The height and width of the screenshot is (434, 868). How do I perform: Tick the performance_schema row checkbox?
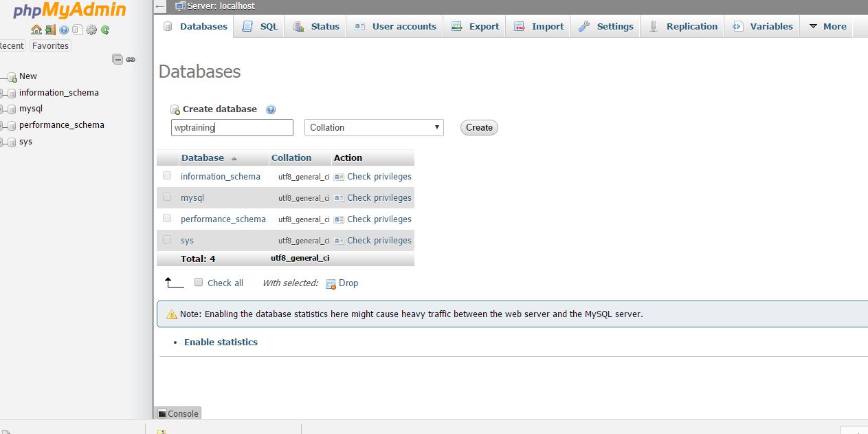click(167, 218)
